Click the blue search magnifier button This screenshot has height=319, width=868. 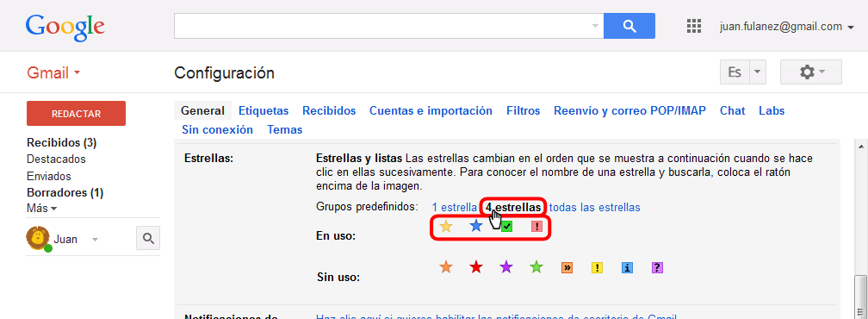(629, 26)
